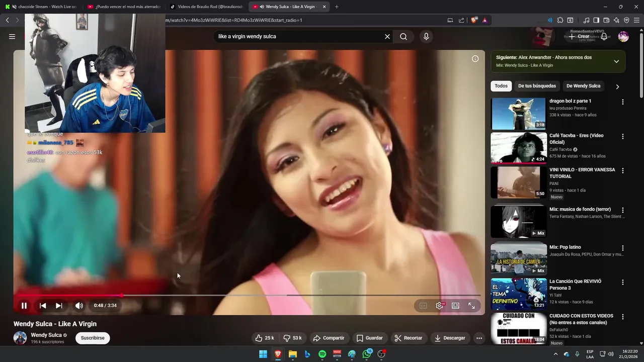Open a new browser tab

337,7
